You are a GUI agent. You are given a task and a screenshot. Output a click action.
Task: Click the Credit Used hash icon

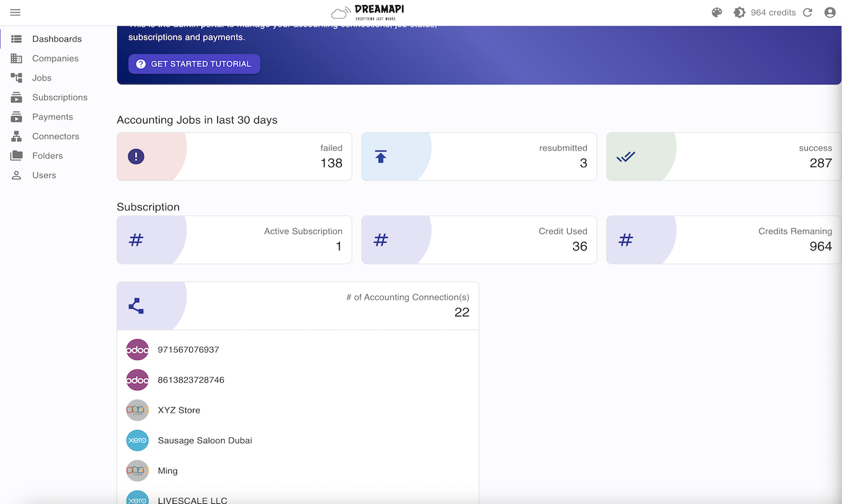coord(381,239)
